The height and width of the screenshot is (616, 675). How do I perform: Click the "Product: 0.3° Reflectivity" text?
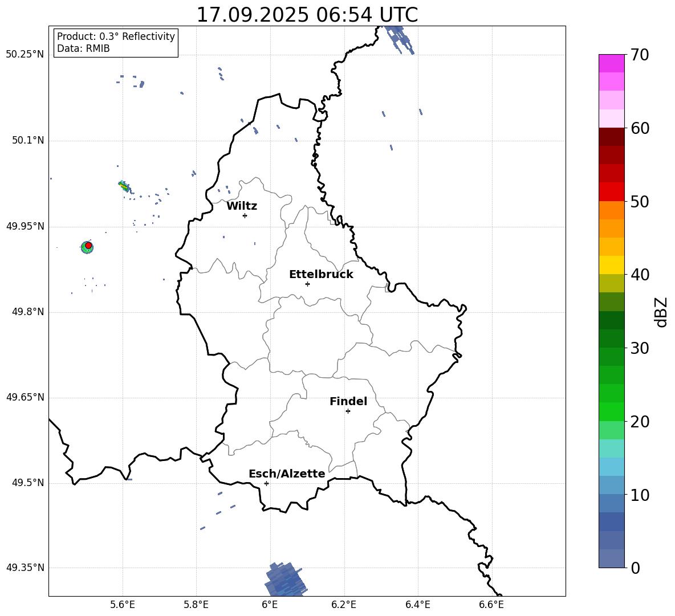(116, 36)
